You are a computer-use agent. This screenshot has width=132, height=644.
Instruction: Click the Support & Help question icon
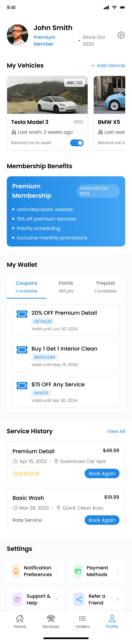pos(18,599)
